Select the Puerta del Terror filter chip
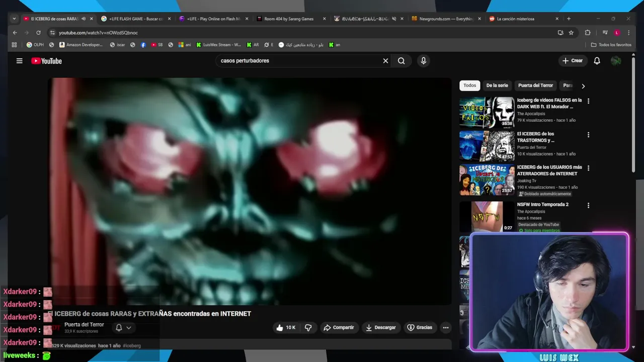Screen dimensions: 644x362 (535, 85)
